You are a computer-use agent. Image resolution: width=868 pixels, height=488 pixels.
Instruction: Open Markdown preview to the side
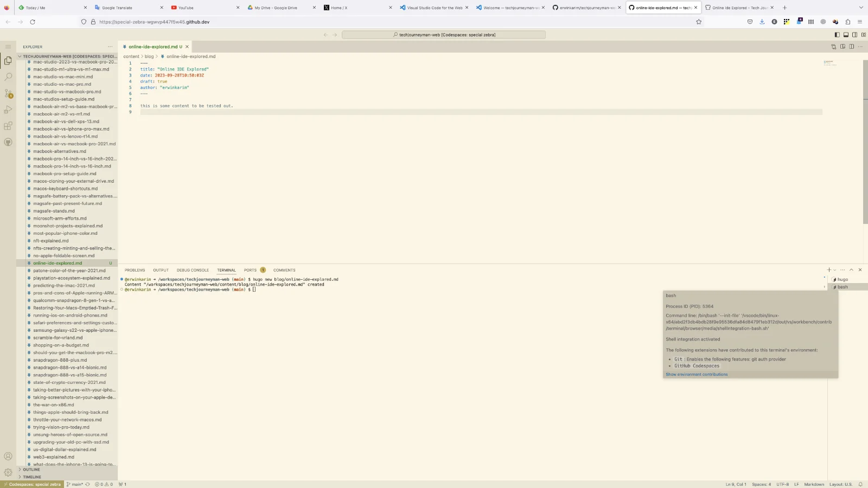coord(843,47)
